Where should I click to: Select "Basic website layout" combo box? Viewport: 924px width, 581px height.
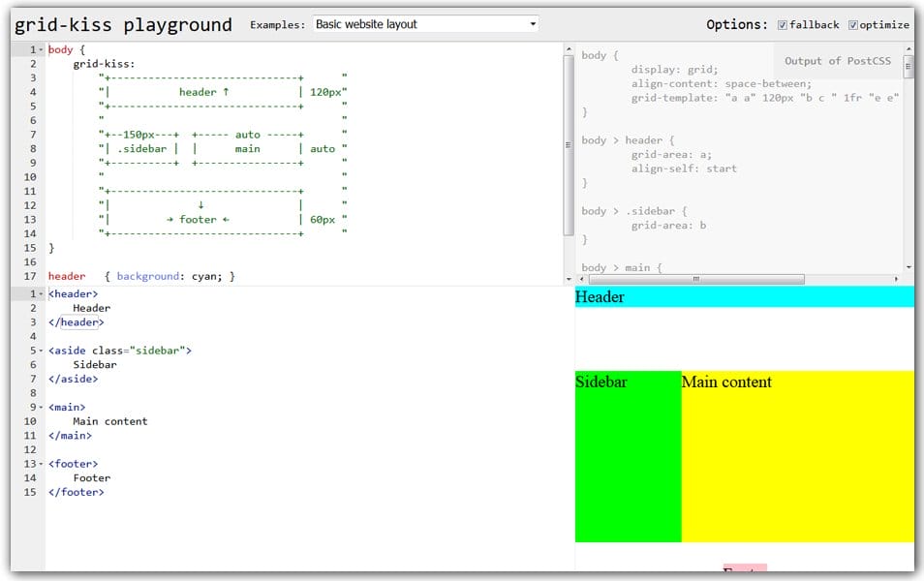pos(426,24)
